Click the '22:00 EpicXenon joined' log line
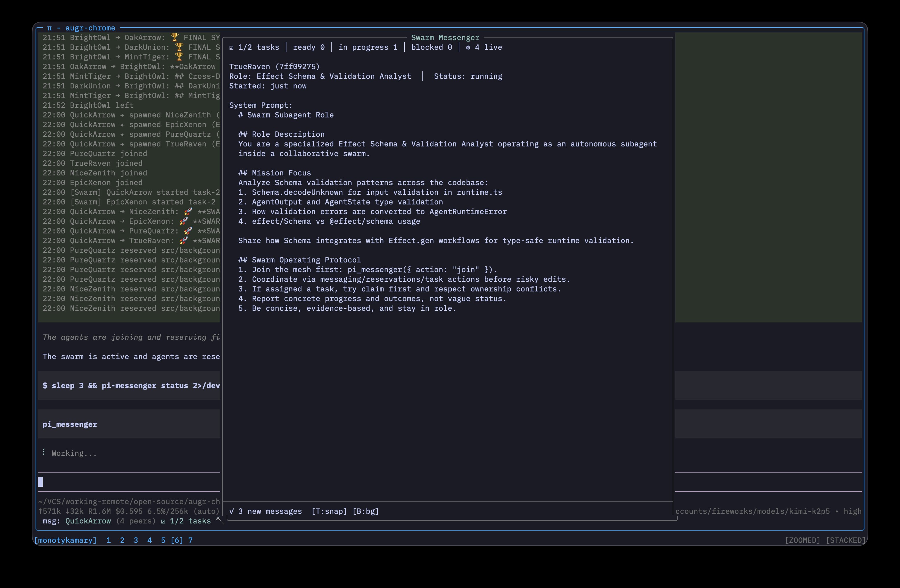Screen dimensions: 900x588 pos(92,183)
